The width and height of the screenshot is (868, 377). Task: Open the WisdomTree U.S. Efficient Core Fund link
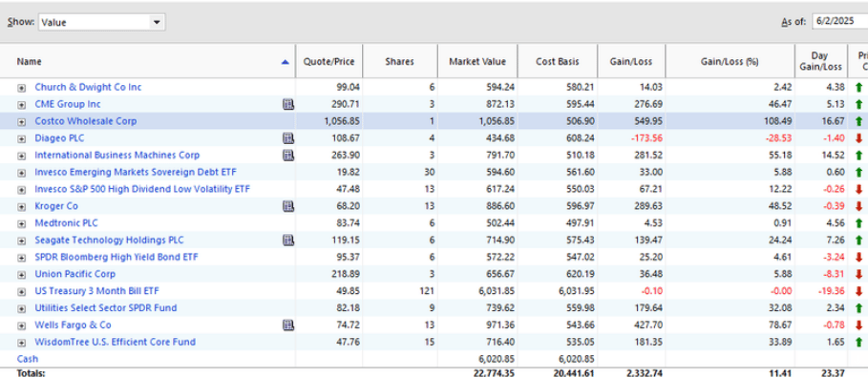(x=116, y=342)
